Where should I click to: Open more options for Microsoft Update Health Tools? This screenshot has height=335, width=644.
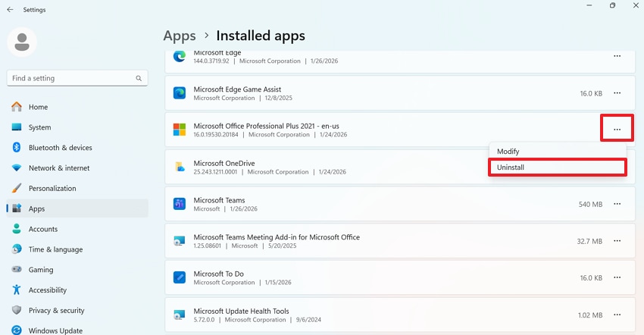[x=617, y=315]
